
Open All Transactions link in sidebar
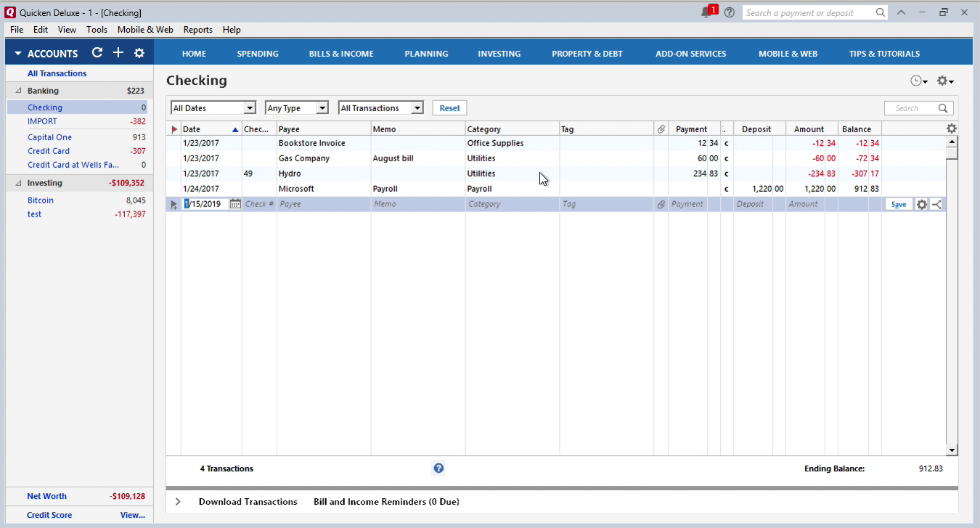[x=57, y=73]
